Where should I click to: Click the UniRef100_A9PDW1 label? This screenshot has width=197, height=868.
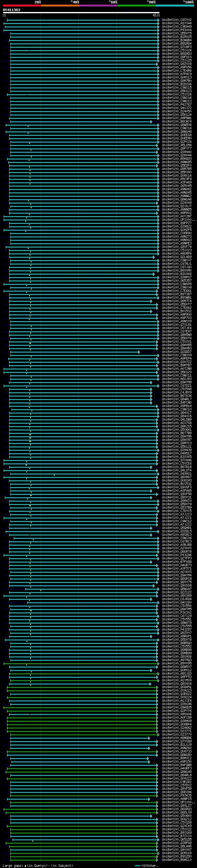[x=177, y=118]
